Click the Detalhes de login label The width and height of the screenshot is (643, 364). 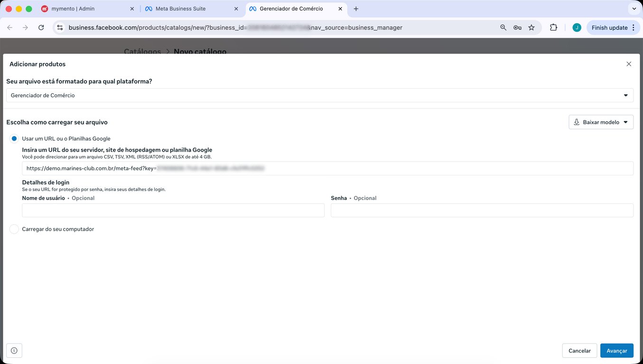46,182
